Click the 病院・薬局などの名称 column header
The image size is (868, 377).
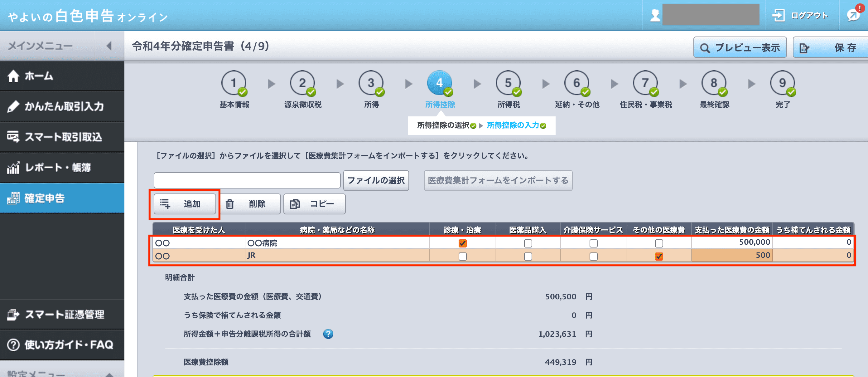pyautogui.click(x=337, y=230)
